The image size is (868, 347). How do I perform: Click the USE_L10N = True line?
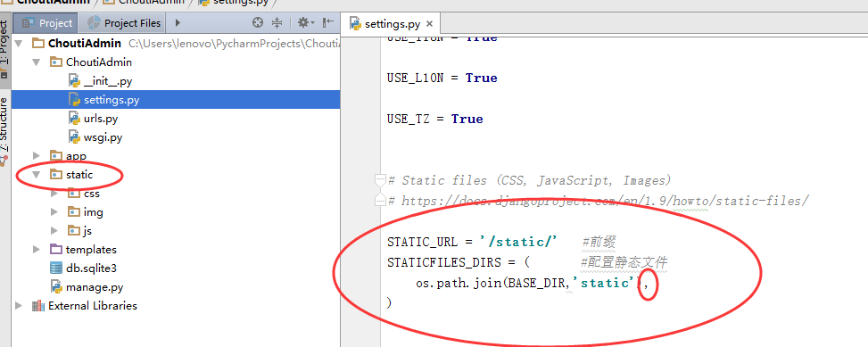pyautogui.click(x=442, y=78)
